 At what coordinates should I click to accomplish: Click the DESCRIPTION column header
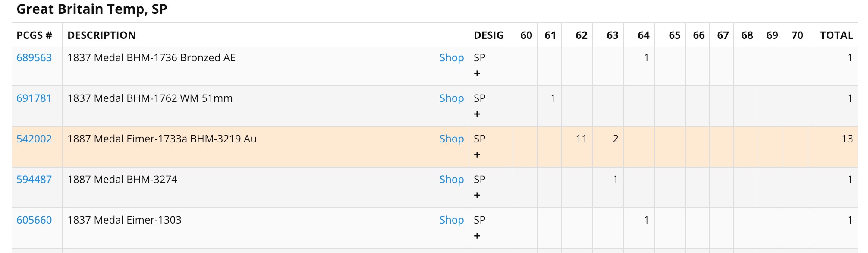[101, 35]
